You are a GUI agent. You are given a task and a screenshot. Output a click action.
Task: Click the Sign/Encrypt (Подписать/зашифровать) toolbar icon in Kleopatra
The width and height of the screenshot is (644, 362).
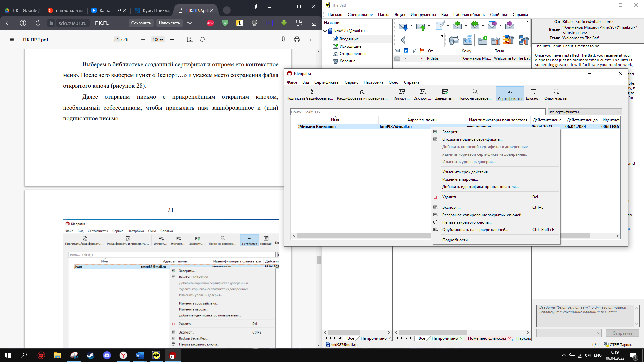tap(310, 94)
